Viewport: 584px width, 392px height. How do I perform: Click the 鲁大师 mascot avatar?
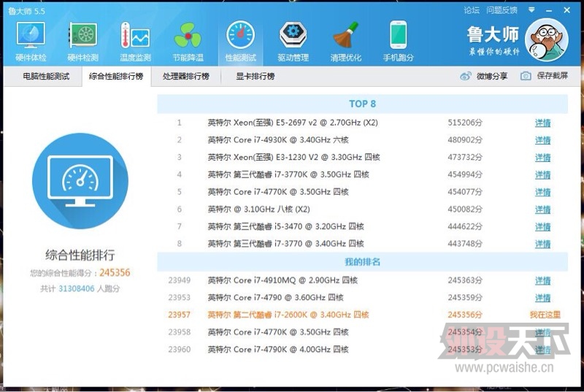pyautogui.click(x=546, y=40)
